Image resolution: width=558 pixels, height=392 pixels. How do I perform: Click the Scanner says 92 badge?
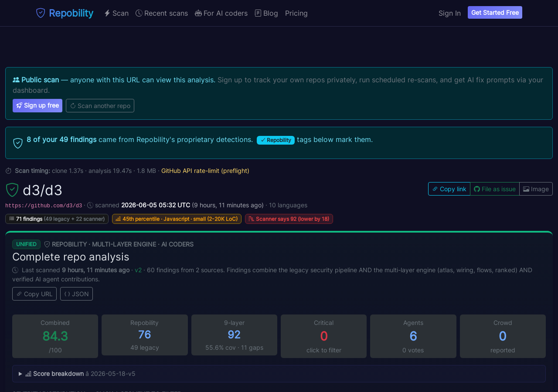point(289,219)
